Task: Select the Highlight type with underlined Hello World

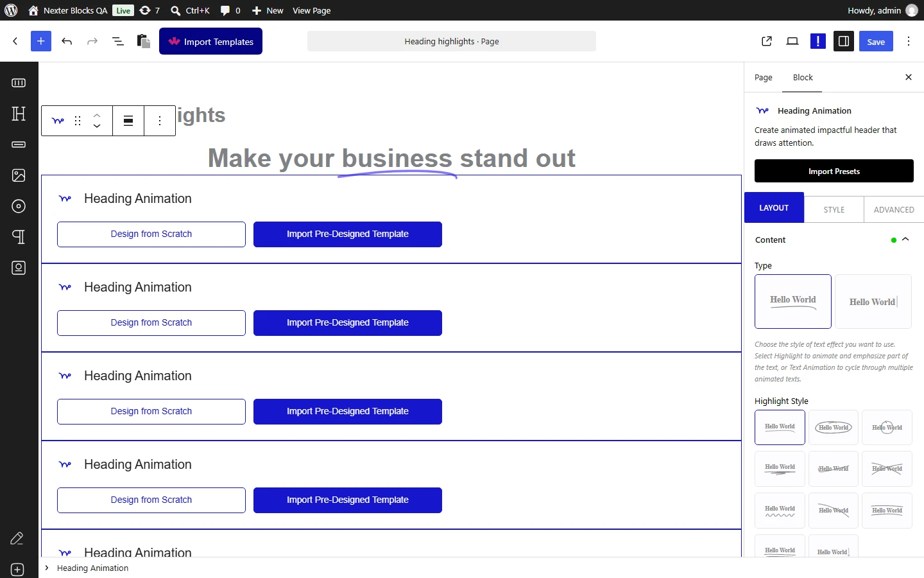Action: tap(793, 301)
